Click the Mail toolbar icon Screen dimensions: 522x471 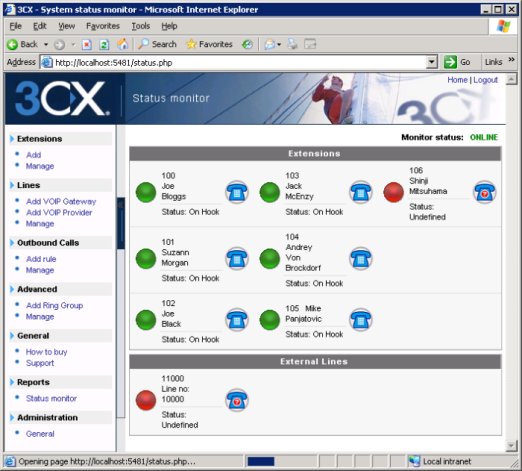point(269,44)
